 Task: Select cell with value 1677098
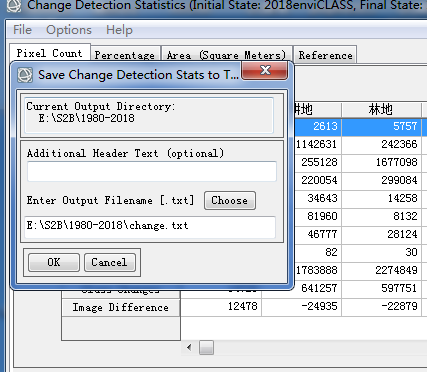[381, 162]
